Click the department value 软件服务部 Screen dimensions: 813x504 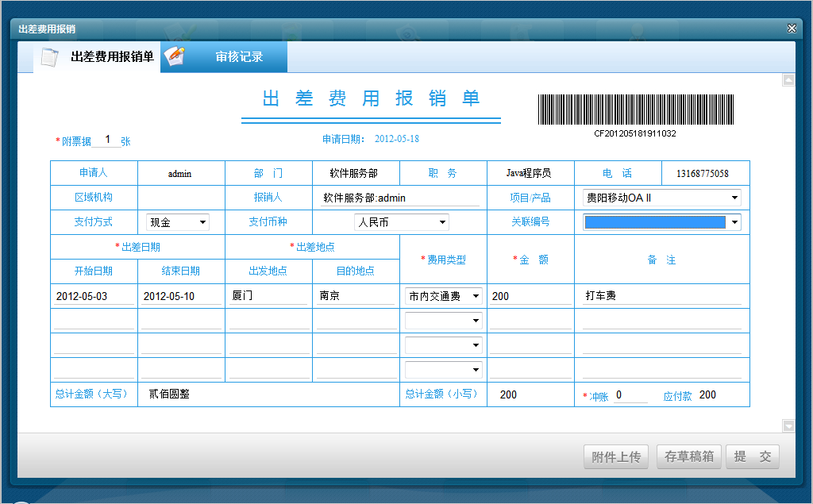353,173
